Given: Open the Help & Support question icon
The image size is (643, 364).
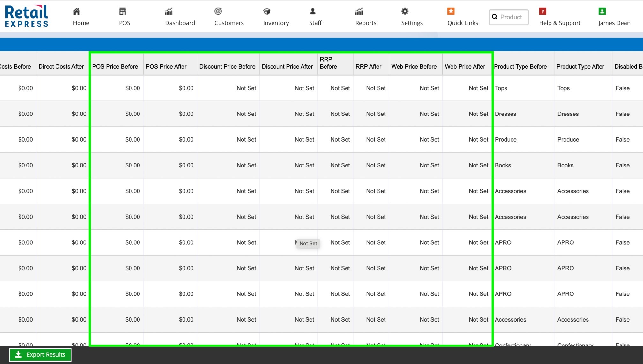Looking at the screenshot, I should tap(542, 11).
